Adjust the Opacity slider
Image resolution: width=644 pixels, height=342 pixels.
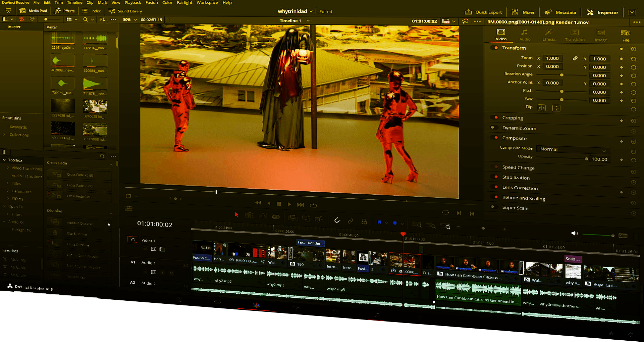tap(586, 159)
